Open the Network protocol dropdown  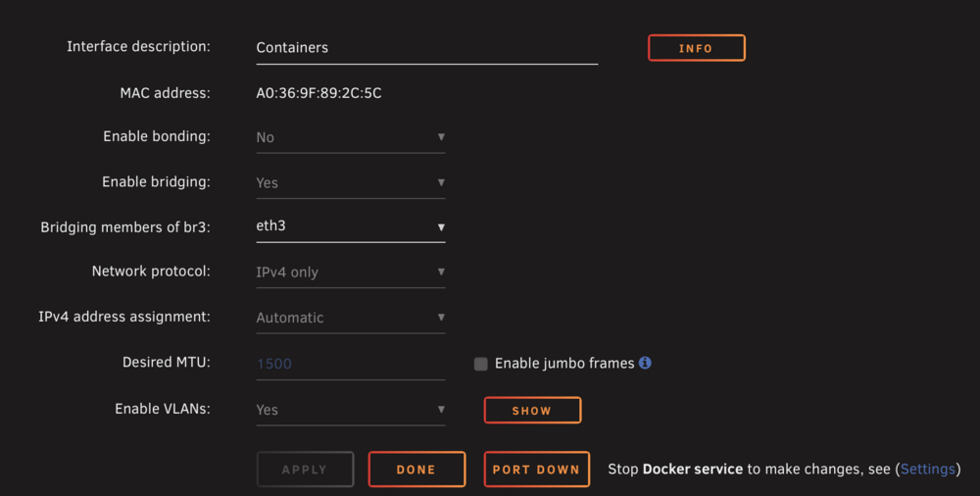click(351, 273)
